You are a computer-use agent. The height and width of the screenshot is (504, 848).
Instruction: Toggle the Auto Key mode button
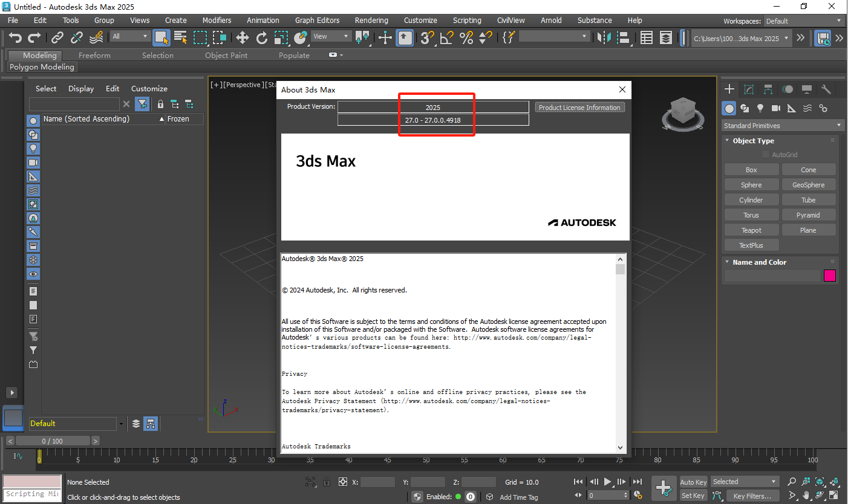(693, 482)
